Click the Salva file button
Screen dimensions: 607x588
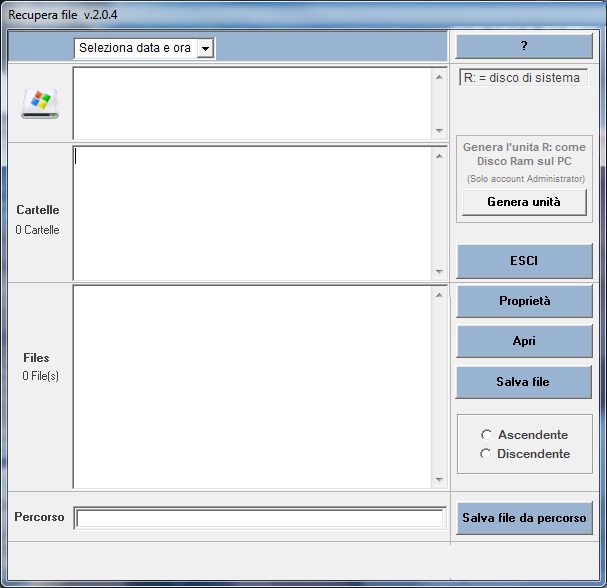tap(523, 382)
